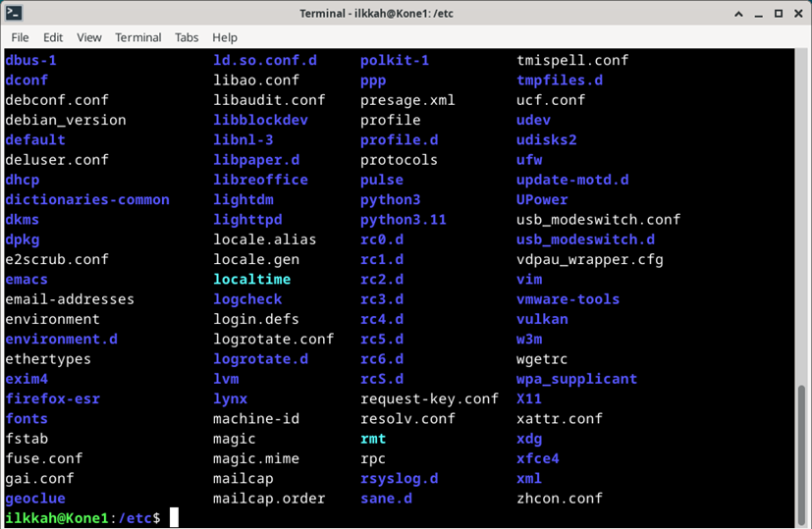Open the View menu
This screenshot has height=529, width=812.
(x=89, y=37)
